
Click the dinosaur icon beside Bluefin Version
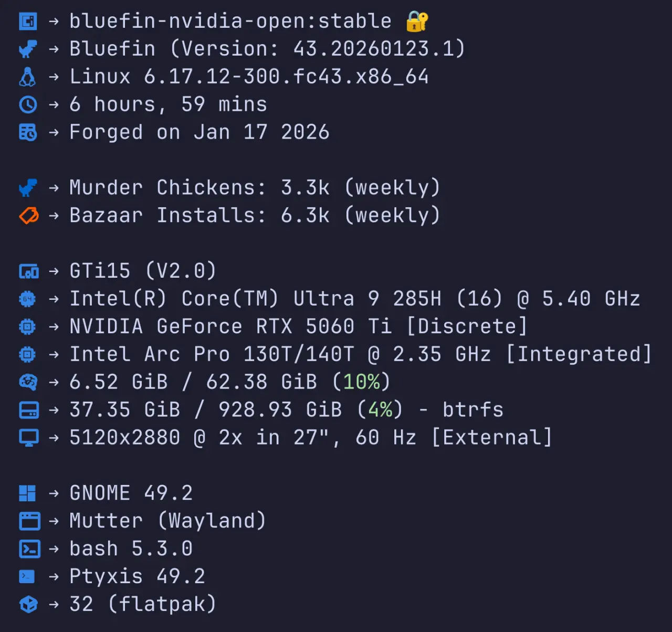[28, 49]
